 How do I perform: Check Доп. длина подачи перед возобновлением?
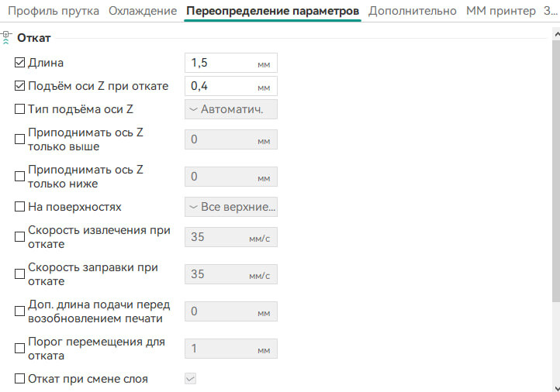19,311
